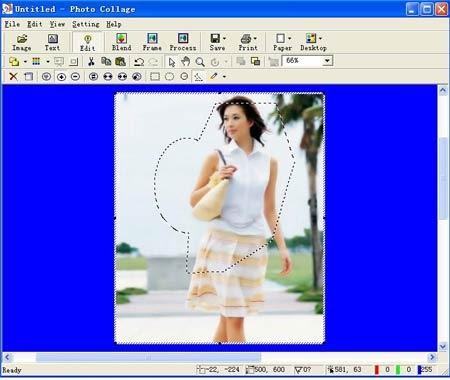Image resolution: width=450 pixels, height=380 pixels.
Task: Click the red channel swatch in status bar
Action: point(377,370)
